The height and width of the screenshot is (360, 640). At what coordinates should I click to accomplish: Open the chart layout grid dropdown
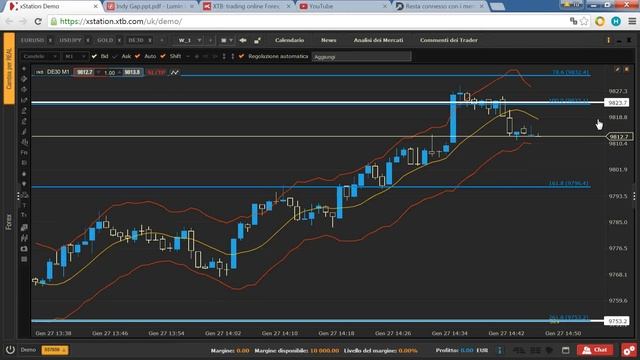pos(227,40)
